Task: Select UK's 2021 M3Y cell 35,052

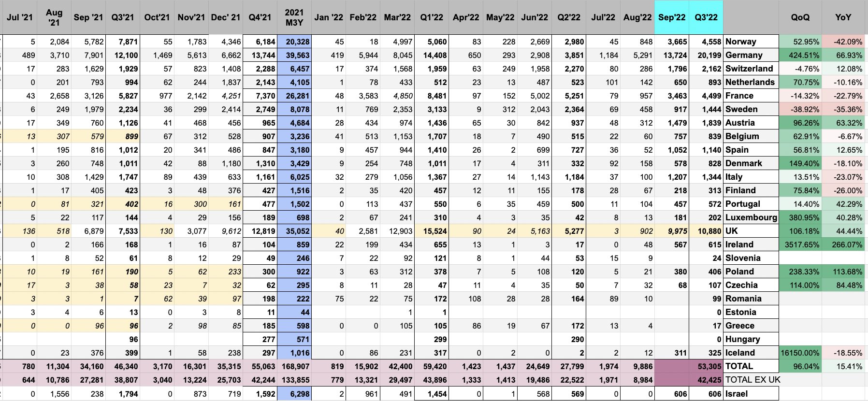Action: pyautogui.click(x=294, y=231)
